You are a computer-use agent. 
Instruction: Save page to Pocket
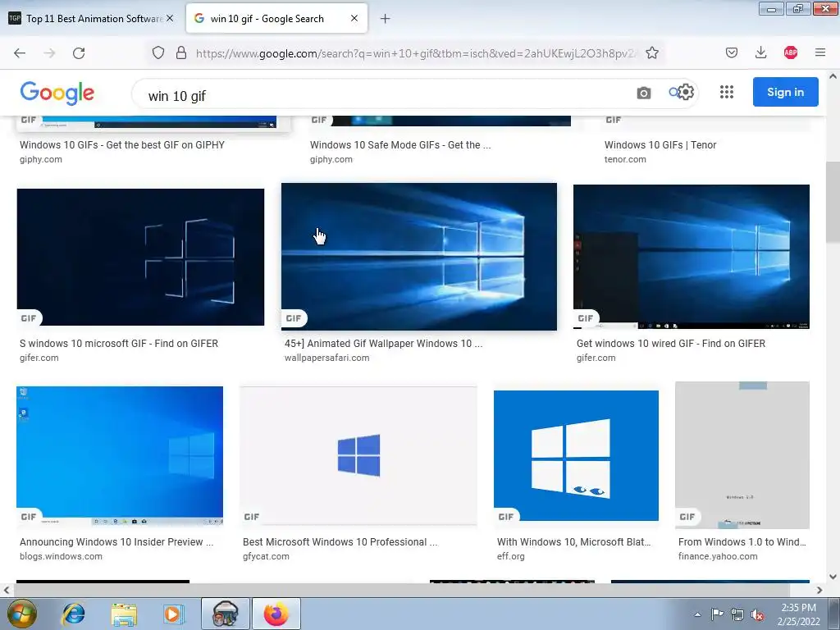pos(732,52)
